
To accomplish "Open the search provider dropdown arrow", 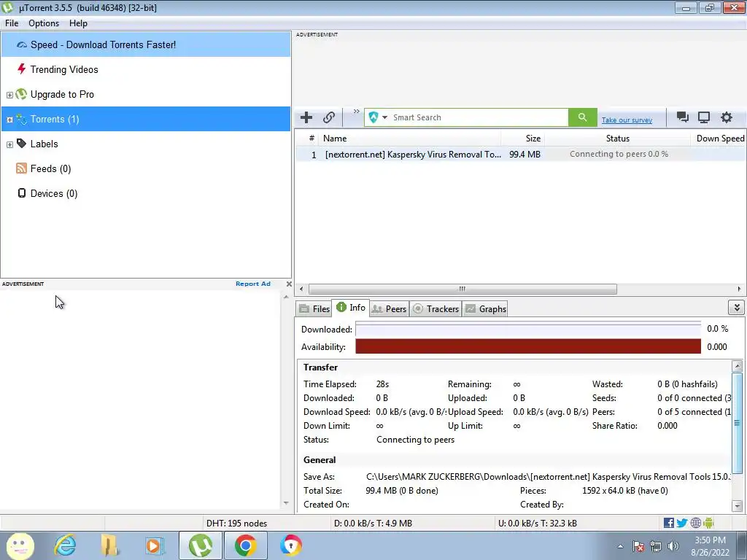I will tap(384, 117).
